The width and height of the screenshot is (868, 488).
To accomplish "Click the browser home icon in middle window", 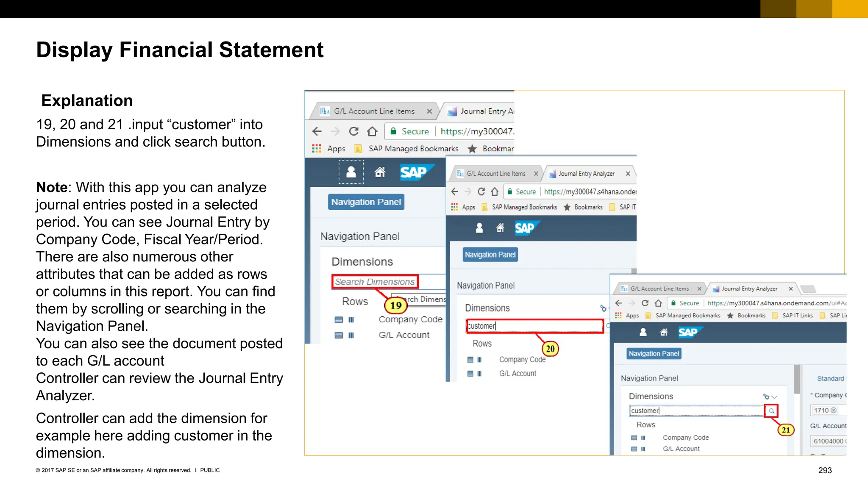I will (495, 191).
